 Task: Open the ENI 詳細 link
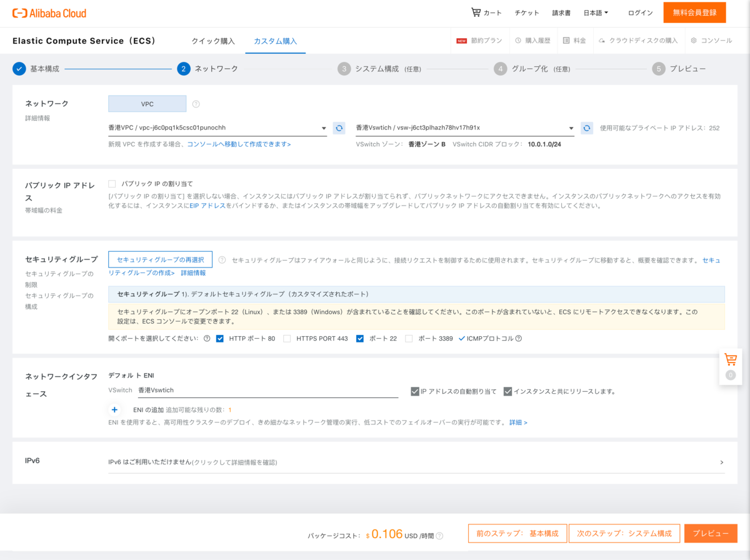pos(518,422)
